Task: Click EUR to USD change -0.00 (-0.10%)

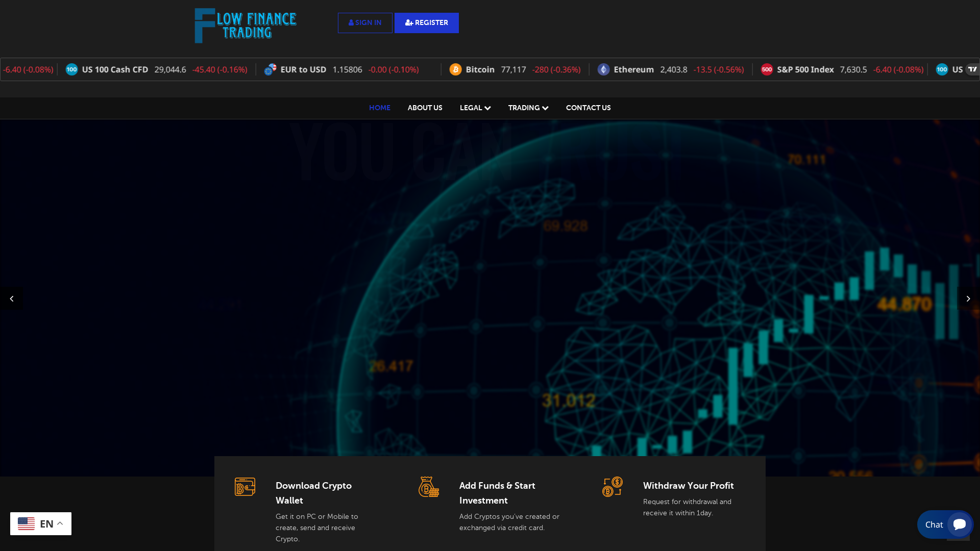Action: click(394, 69)
